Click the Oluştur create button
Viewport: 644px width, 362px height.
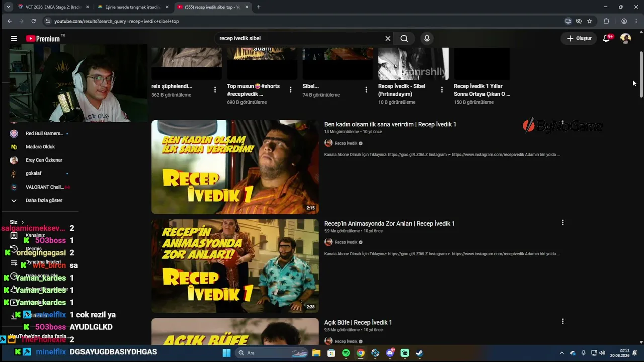tap(579, 38)
